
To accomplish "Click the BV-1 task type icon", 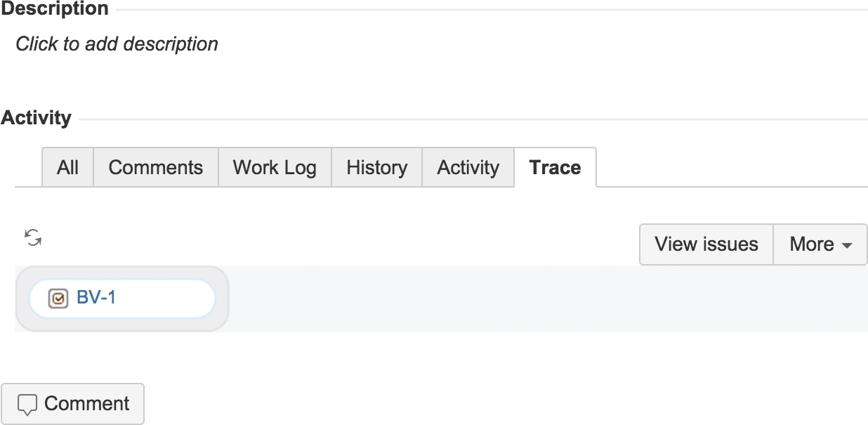I will (58, 299).
